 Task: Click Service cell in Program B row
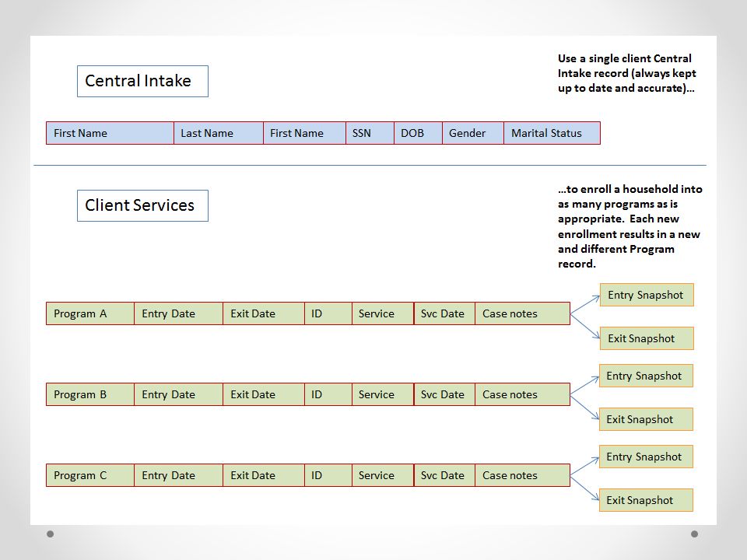(x=383, y=394)
